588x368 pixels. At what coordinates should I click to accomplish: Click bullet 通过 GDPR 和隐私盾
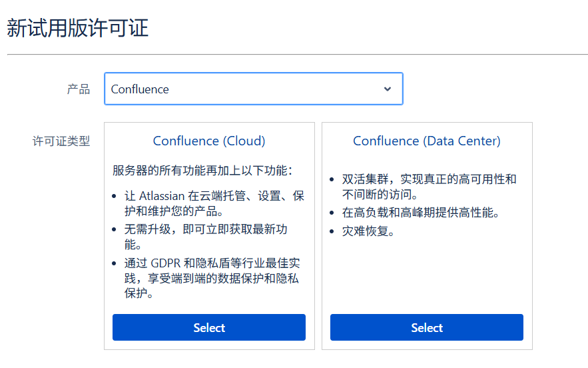click(x=212, y=278)
